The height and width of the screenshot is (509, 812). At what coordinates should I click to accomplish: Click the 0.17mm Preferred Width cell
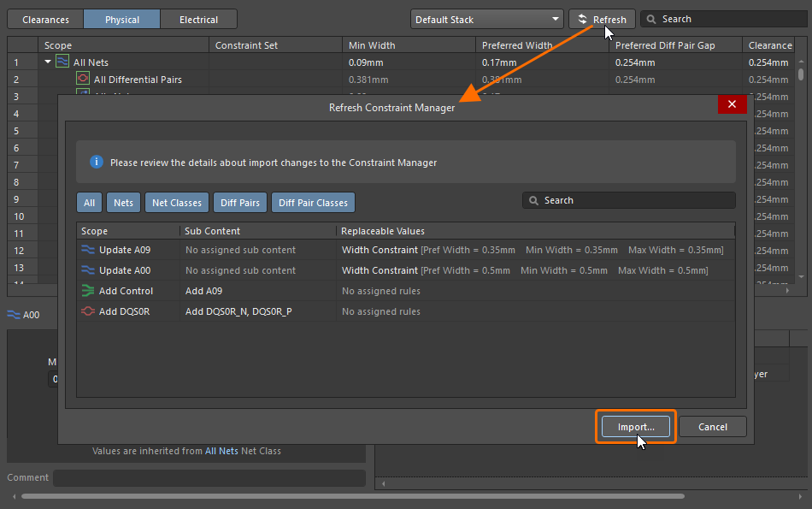[x=542, y=62]
